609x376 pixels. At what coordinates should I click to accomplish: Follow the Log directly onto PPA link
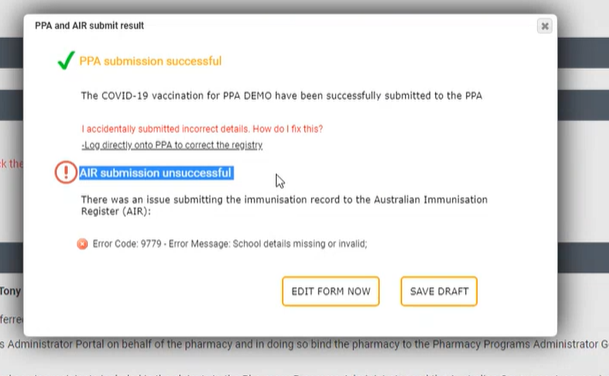[x=172, y=145]
